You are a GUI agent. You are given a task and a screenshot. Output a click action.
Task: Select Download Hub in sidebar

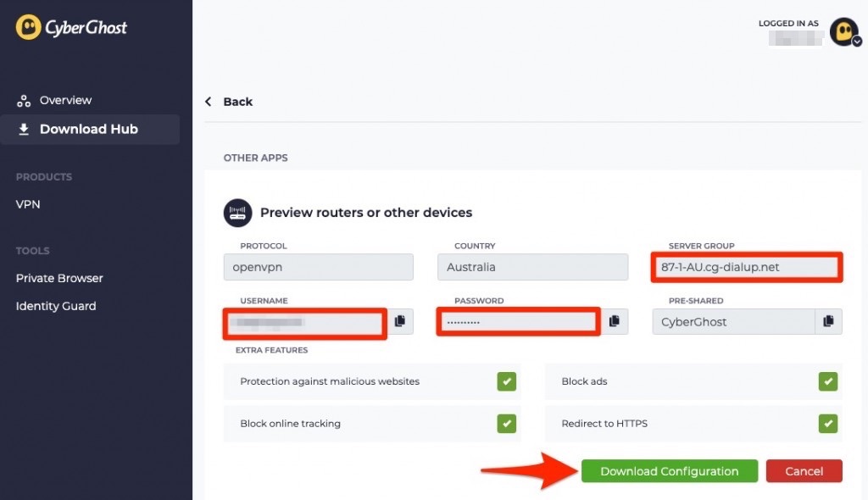pyautogui.click(x=90, y=129)
